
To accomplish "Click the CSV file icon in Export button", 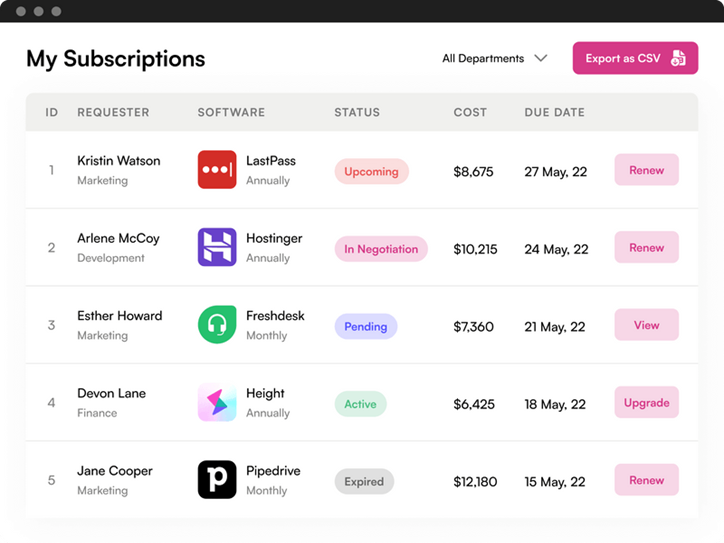I will (x=678, y=58).
